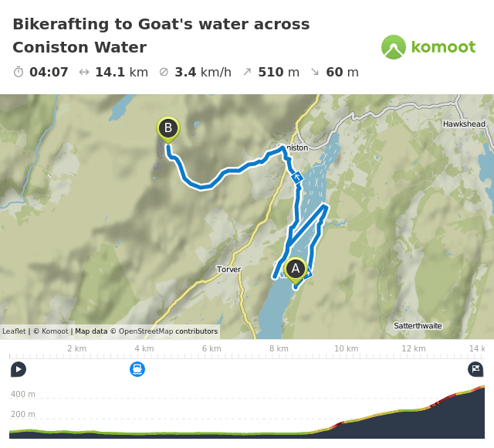The height and width of the screenshot is (448, 494).
Task: Click the Hawkshead label on the map
Action: 464,124
